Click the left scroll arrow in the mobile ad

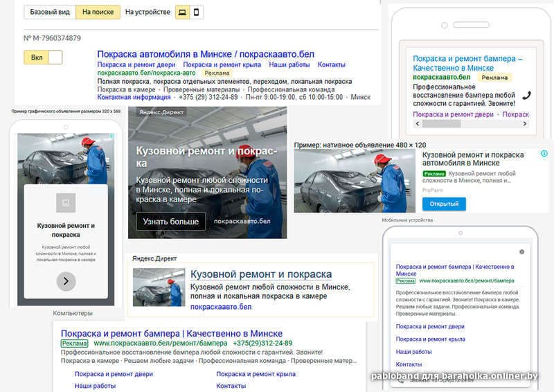[x=418, y=123]
